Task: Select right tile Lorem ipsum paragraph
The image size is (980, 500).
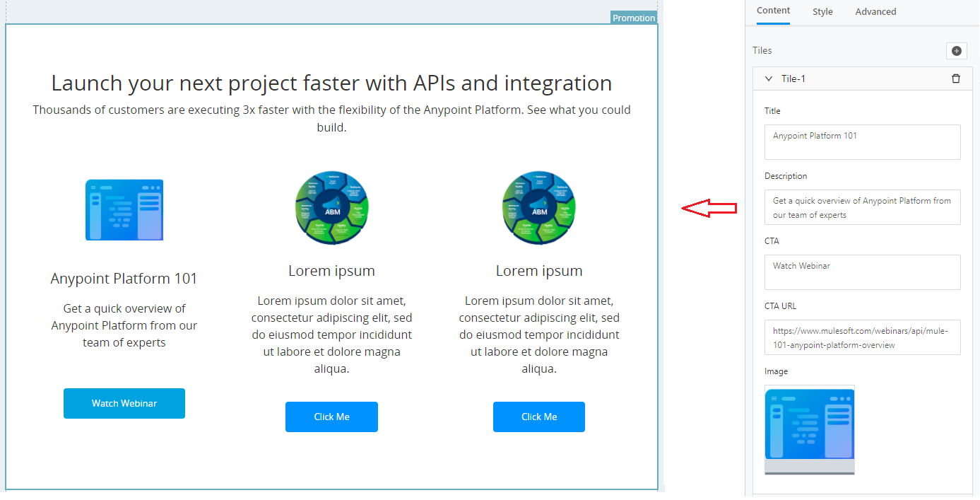Action: (x=539, y=335)
